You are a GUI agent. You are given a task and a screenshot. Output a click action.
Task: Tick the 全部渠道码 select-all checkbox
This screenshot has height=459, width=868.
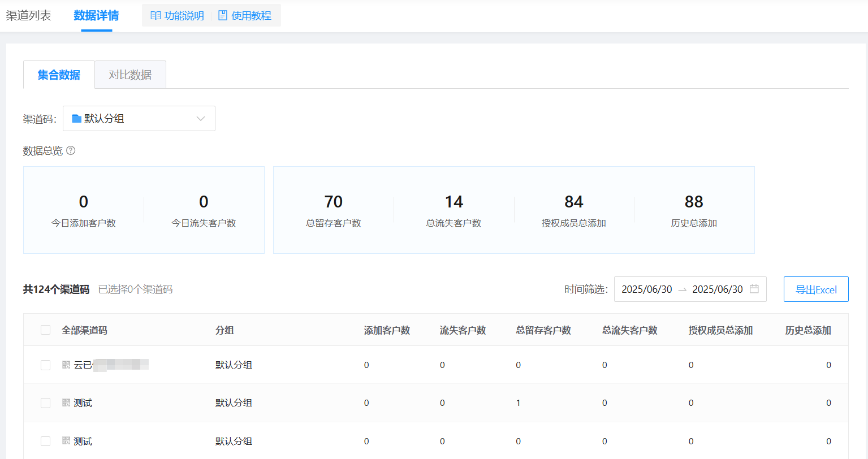[46, 330]
